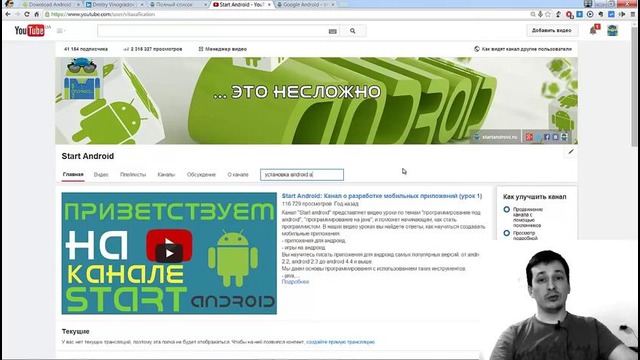Click the zoom magnifier icon in address bar

tap(533, 14)
